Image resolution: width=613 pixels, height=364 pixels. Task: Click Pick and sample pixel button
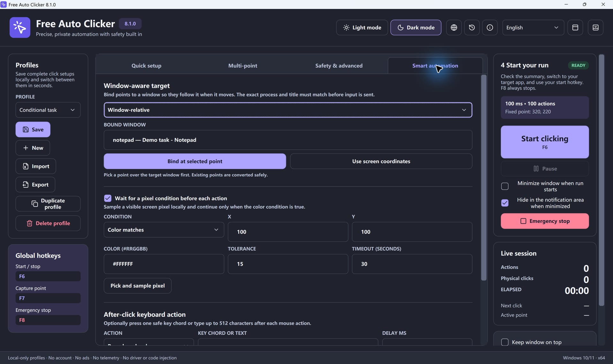point(138,286)
